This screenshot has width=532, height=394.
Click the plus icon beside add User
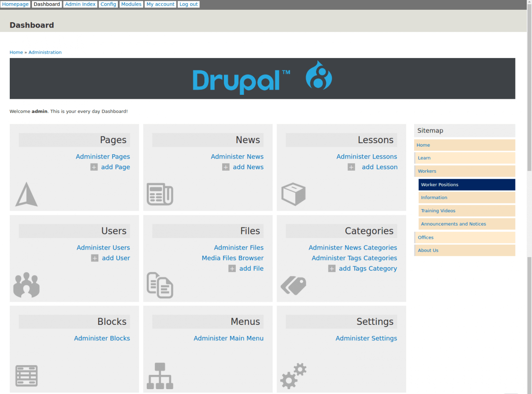click(x=94, y=258)
